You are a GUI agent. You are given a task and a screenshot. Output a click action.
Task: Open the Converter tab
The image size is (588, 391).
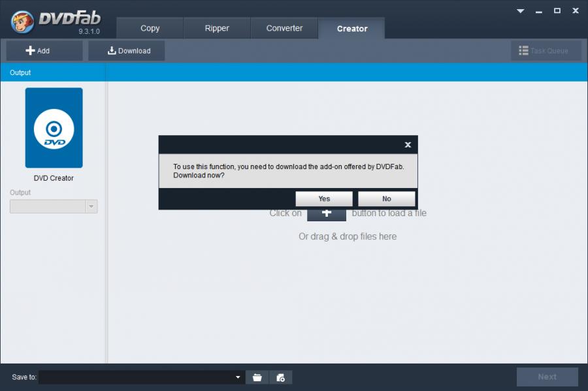[284, 28]
